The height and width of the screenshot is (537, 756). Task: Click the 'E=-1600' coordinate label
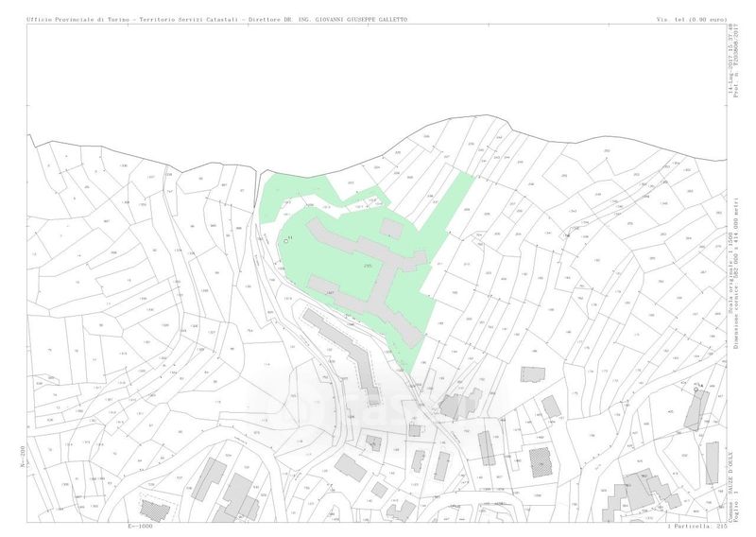(139, 526)
